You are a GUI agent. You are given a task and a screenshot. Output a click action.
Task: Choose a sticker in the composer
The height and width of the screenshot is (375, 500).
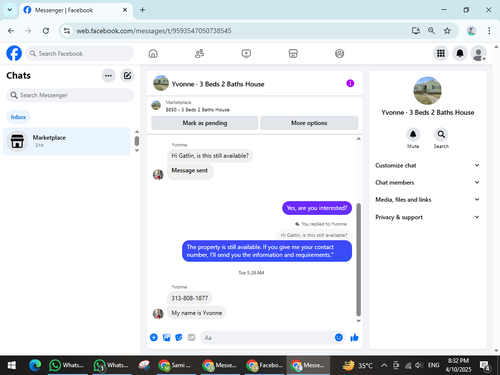(179, 337)
